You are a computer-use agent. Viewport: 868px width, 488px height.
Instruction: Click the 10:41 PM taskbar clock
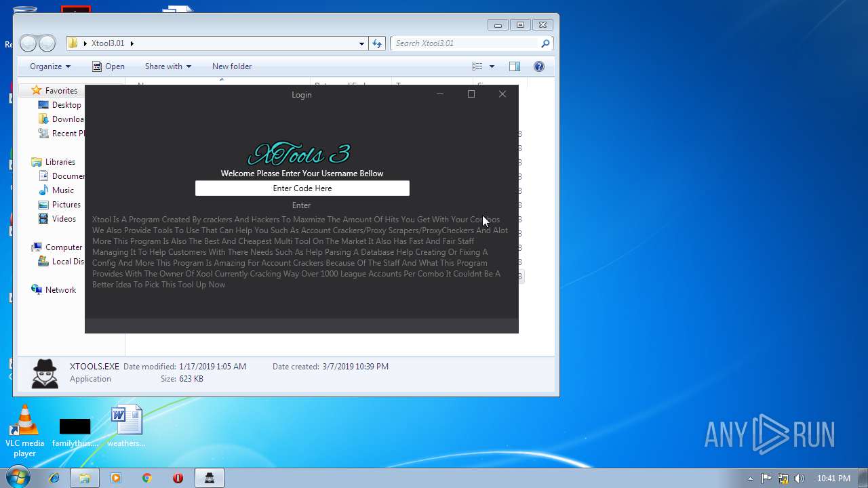point(833,479)
